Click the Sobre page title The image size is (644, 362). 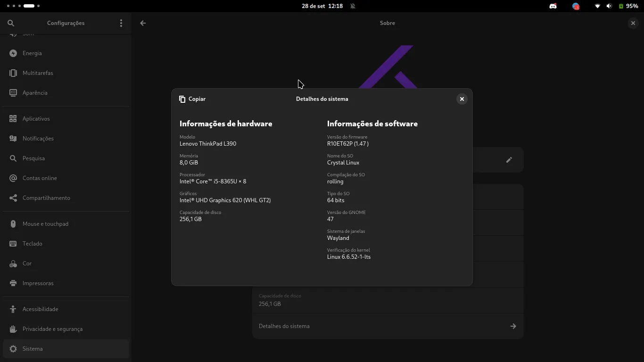coord(388,23)
